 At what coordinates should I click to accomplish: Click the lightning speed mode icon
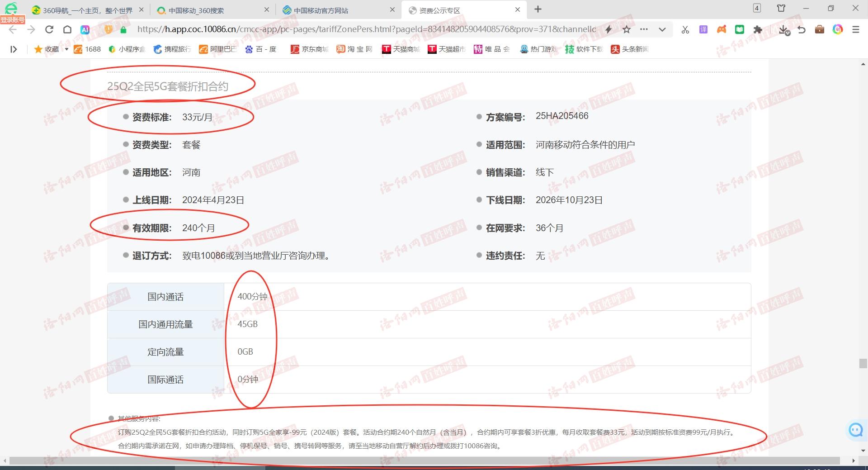tap(609, 29)
